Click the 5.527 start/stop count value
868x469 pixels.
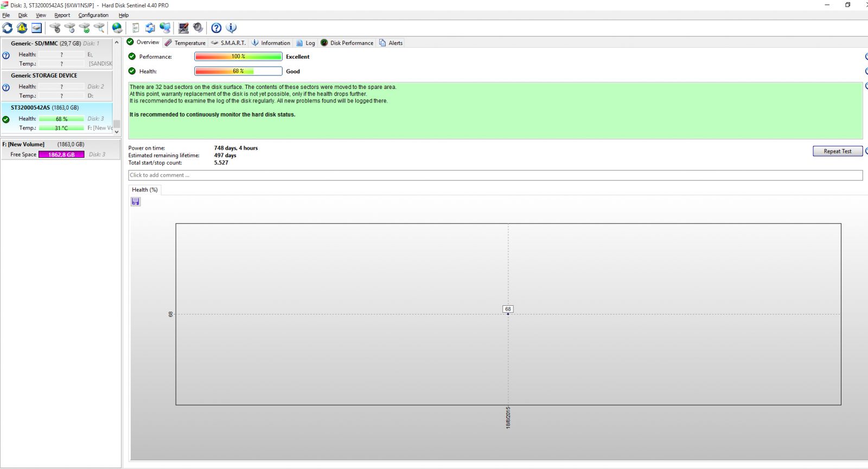coord(221,163)
